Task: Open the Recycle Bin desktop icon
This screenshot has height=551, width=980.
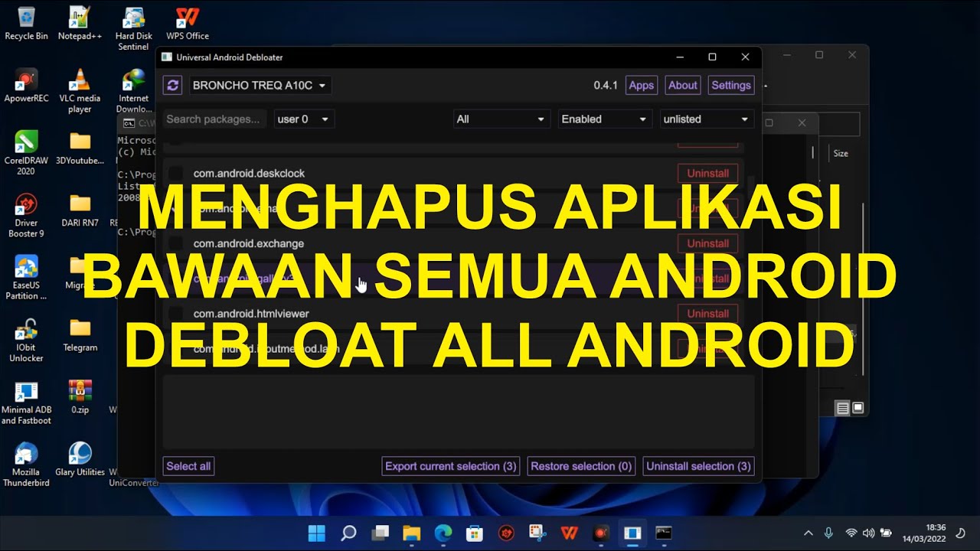Action: [26, 23]
